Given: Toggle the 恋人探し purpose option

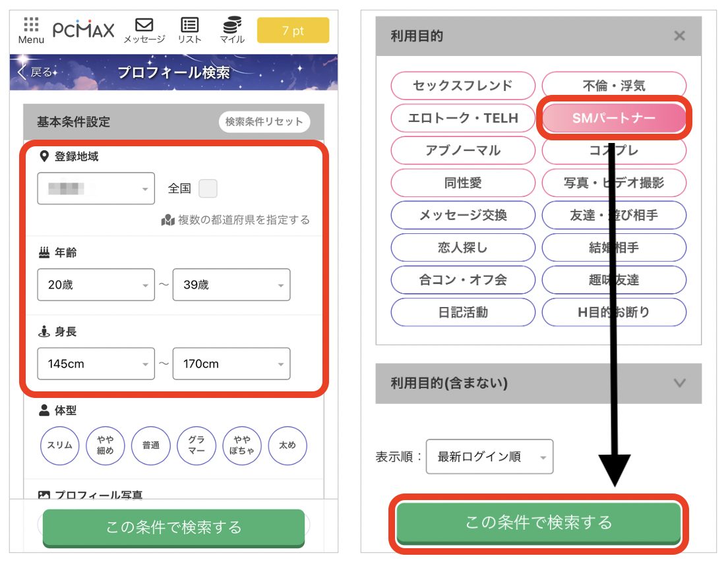Looking at the screenshot, I should click(463, 248).
